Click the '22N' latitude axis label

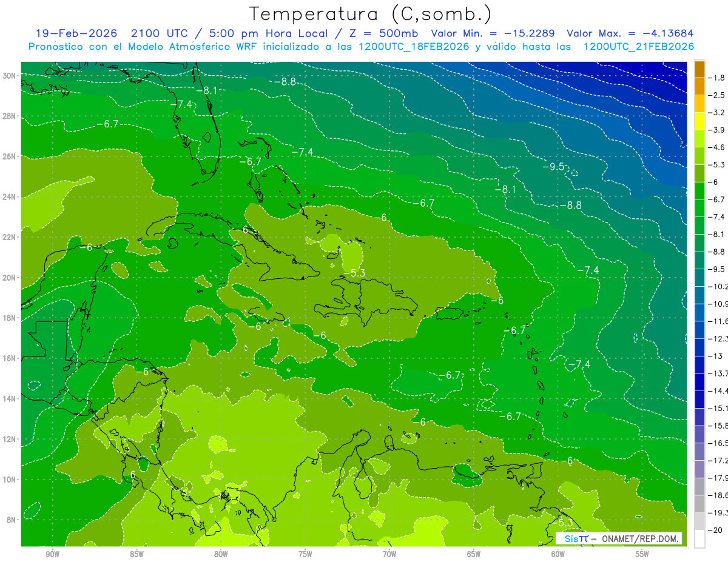pos(10,237)
